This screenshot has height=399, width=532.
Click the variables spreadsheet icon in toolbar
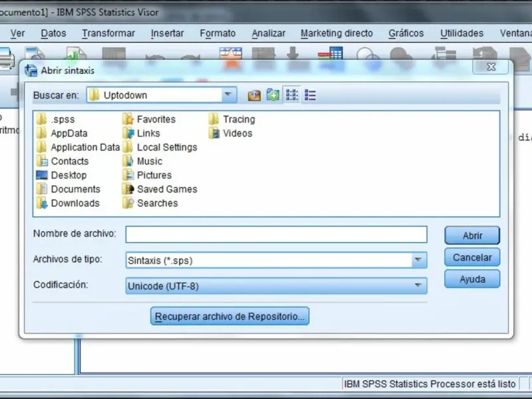click(331, 55)
